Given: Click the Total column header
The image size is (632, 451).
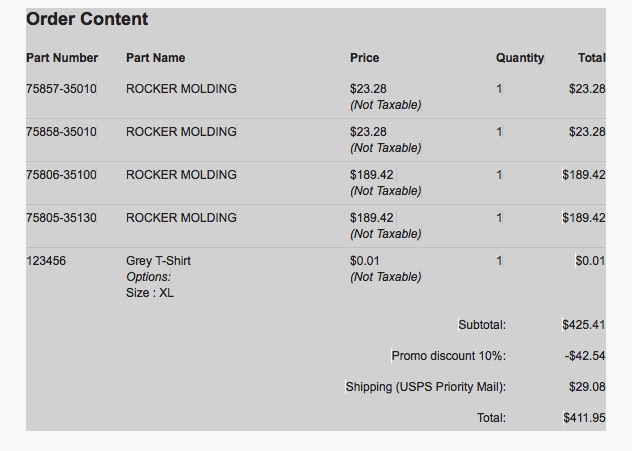Looking at the screenshot, I should 592,58.
